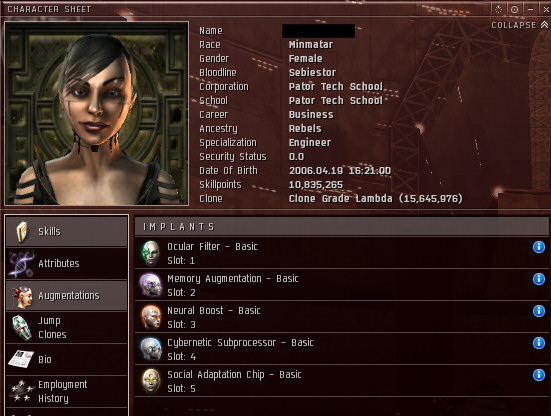The image size is (551, 416).
Task: Open info for Ocular Filter - Basic
Action: pos(538,247)
